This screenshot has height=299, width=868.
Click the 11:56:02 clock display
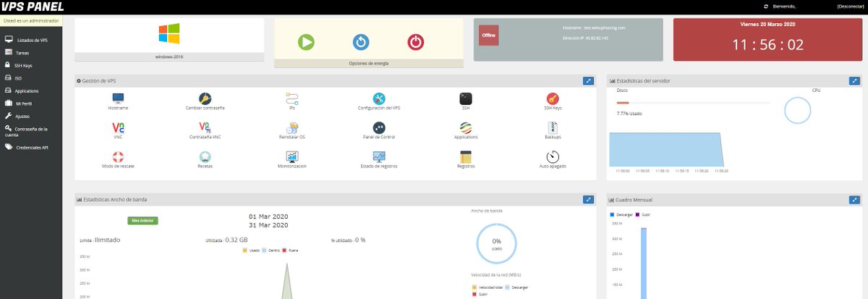[x=767, y=45]
